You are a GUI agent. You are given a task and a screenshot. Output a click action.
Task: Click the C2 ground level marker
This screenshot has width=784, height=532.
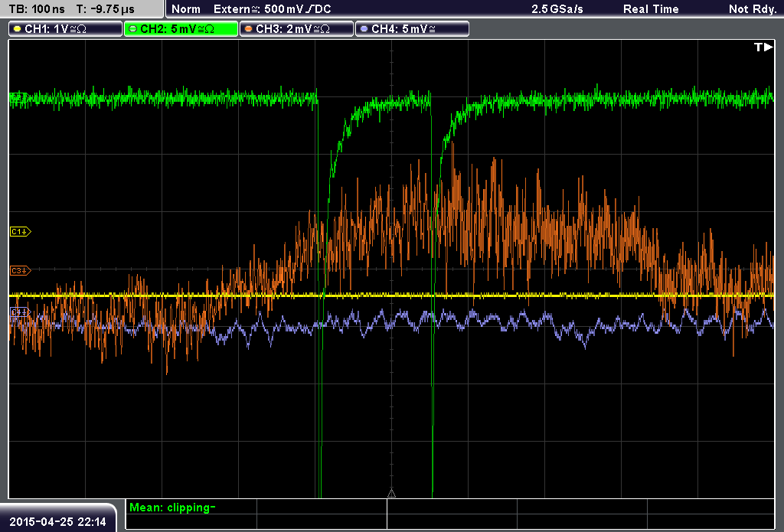point(18,97)
